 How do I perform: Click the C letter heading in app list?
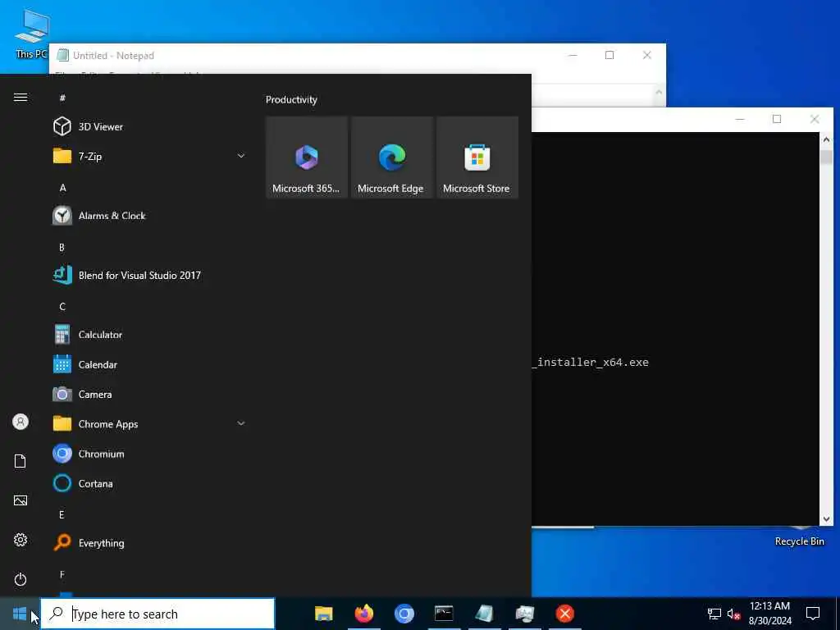coord(62,307)
